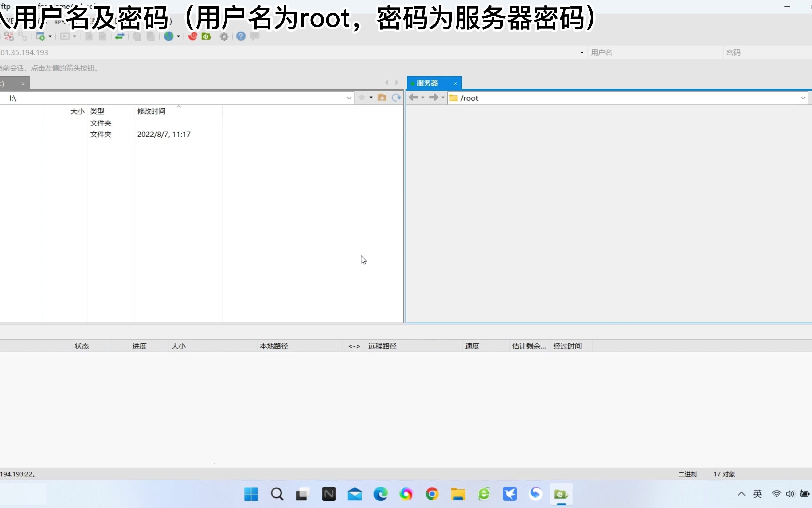The image size is (812, 508).
Task: Expand the remote forward history dropdown
Action: 443,97
